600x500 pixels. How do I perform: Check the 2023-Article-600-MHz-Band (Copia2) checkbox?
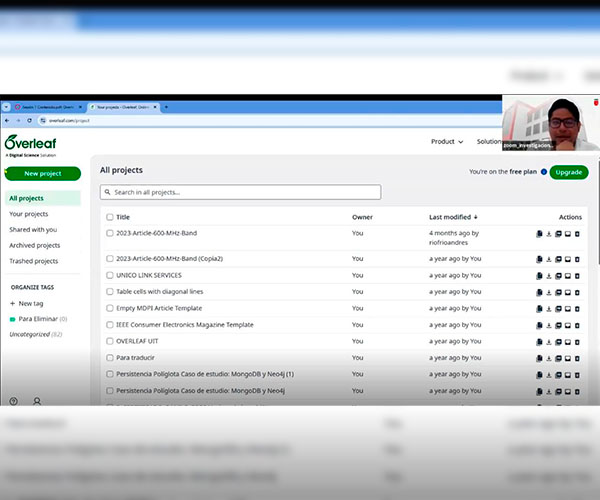coord(110,259)
